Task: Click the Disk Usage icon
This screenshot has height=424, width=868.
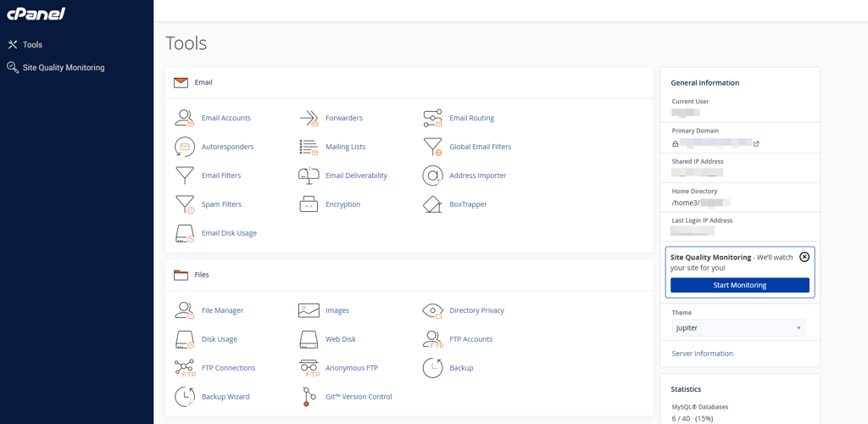Action: tap(184, 339)
